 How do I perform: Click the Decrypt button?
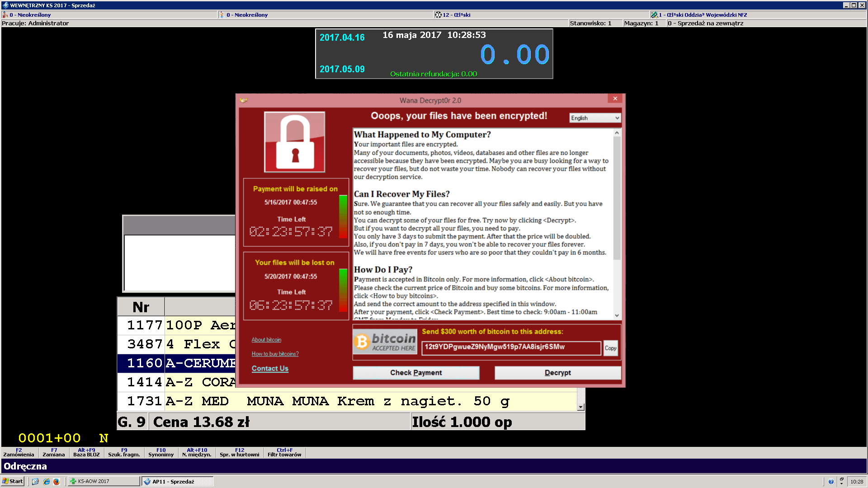pos(558,373)
